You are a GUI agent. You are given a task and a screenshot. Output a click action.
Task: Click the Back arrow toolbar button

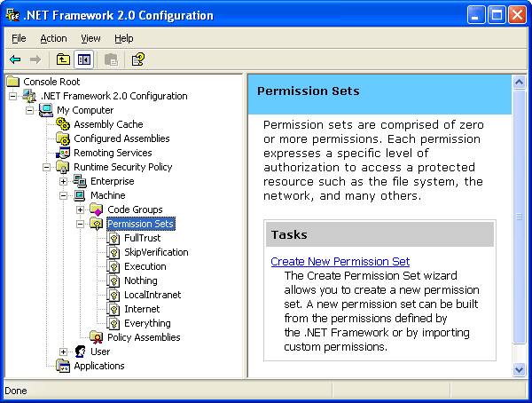(x=15, y=59)
